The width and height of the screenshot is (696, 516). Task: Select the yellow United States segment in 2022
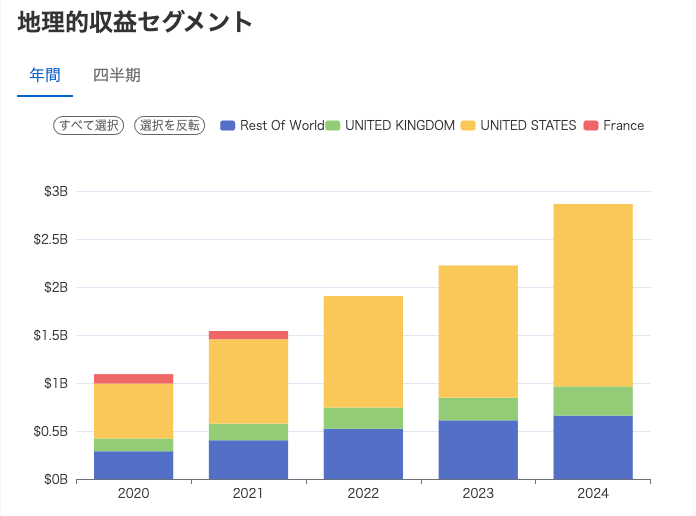pyautogui.click(x=364, y=352)
